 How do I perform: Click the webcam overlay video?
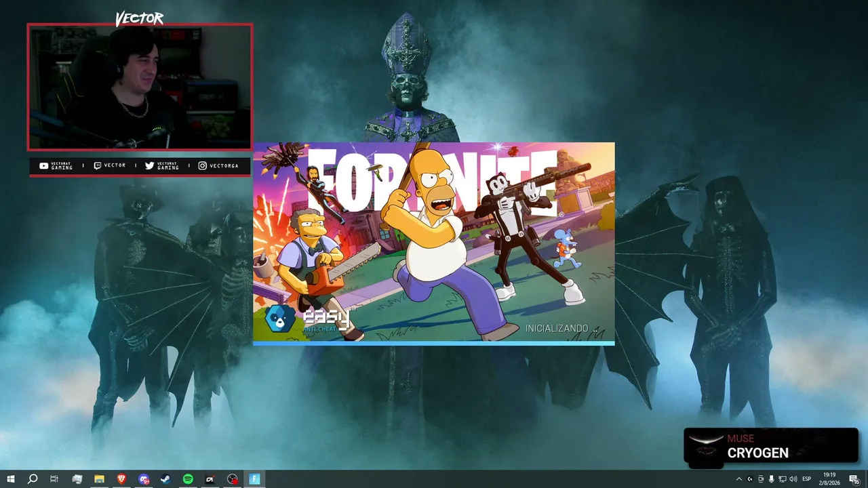pyautogui.click(x=140, y=87)
